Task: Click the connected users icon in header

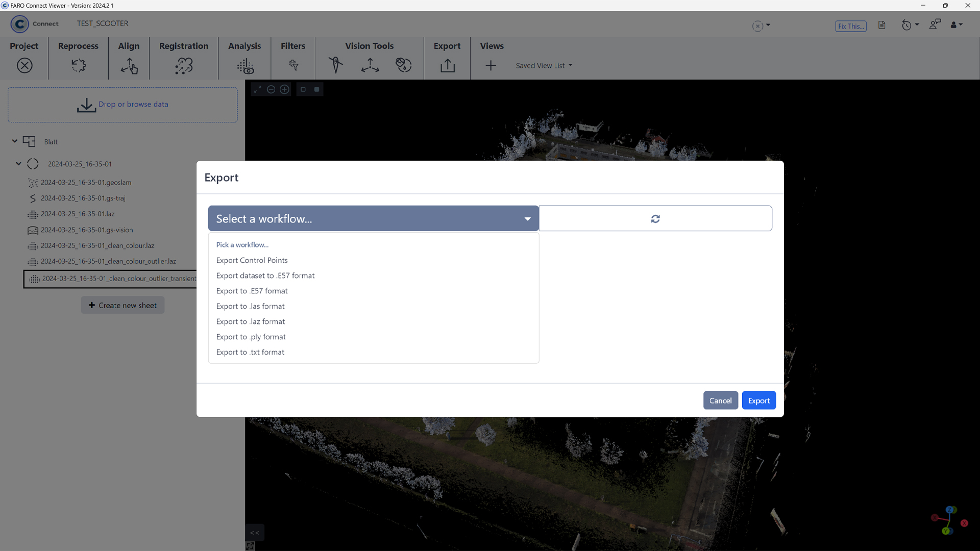Action: point(935,24)
